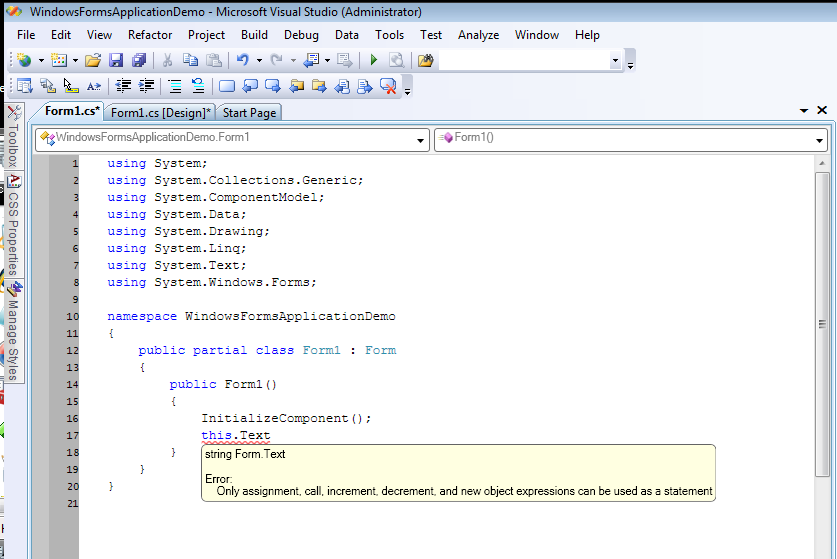The image size is (837, 559).
Task: Open the Build menu
Action: (x=254, y=35)
